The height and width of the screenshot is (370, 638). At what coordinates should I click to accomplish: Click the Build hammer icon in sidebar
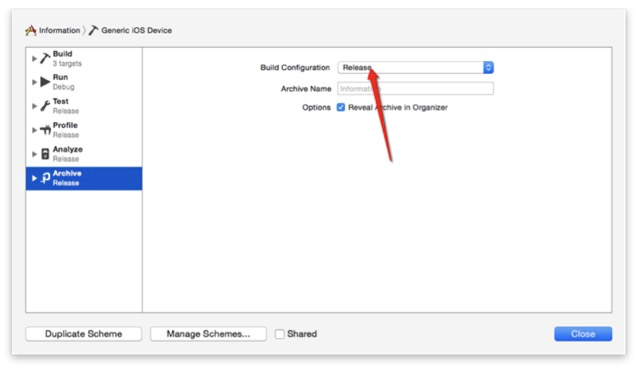45,58
